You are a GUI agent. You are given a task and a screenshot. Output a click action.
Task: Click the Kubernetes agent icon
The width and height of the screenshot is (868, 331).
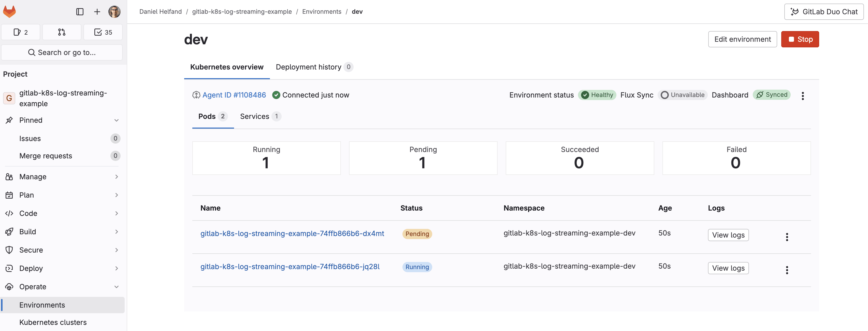(196, 95)
